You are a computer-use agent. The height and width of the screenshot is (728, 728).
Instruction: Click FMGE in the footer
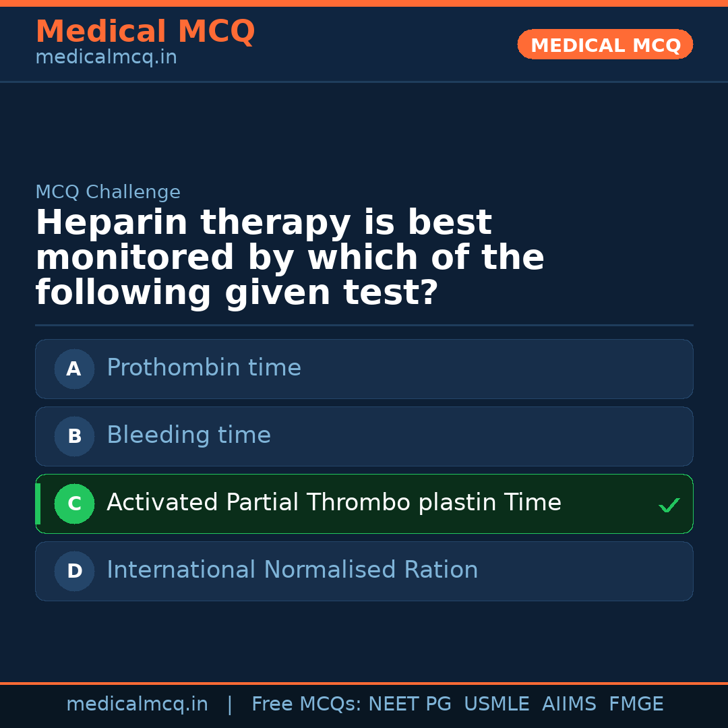coord(636,704)
